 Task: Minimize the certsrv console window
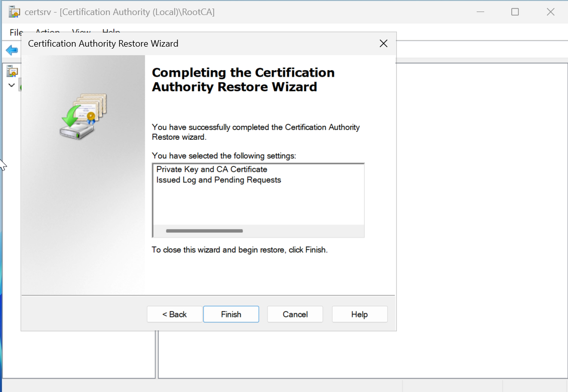click(480, 12)
